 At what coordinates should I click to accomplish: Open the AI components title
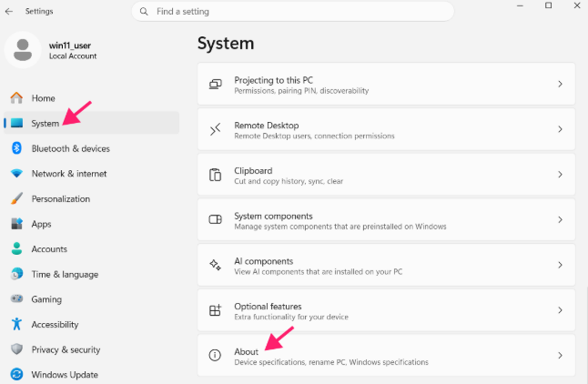[x=264, y=261]
